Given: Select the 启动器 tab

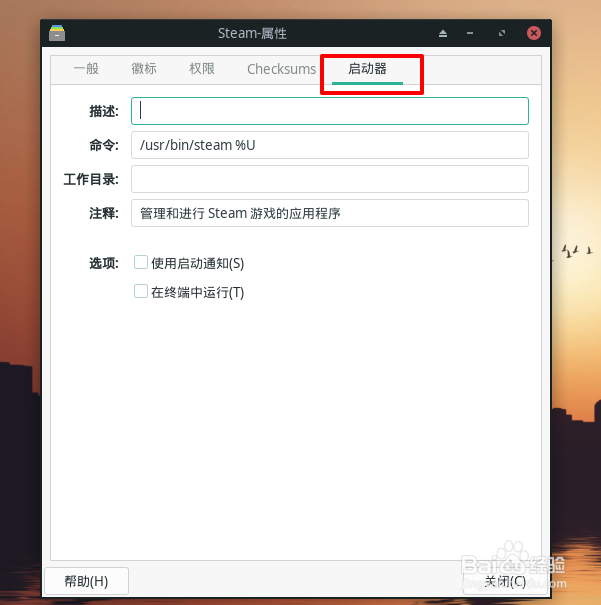Looking at the screenshot, I should coord(367,69).
